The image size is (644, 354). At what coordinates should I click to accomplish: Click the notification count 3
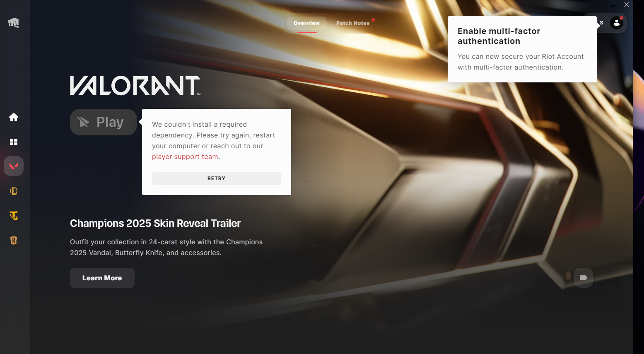click(x=601, y=23)
